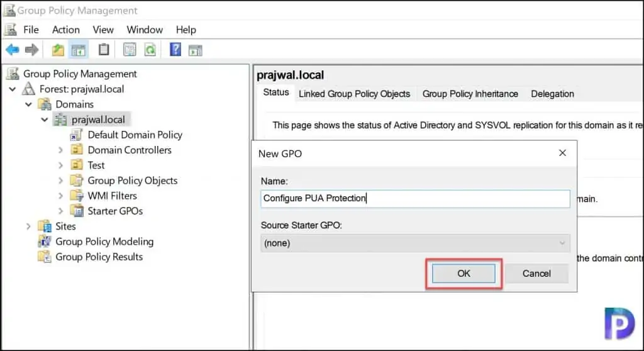644x351 pixels.
Task: Click the Test OU icon
Action: point(76,165)
